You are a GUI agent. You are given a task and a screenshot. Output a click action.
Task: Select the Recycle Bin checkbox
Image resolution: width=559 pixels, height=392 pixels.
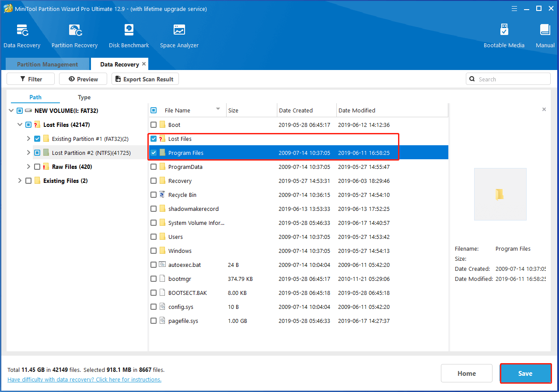tap(154, 195)
